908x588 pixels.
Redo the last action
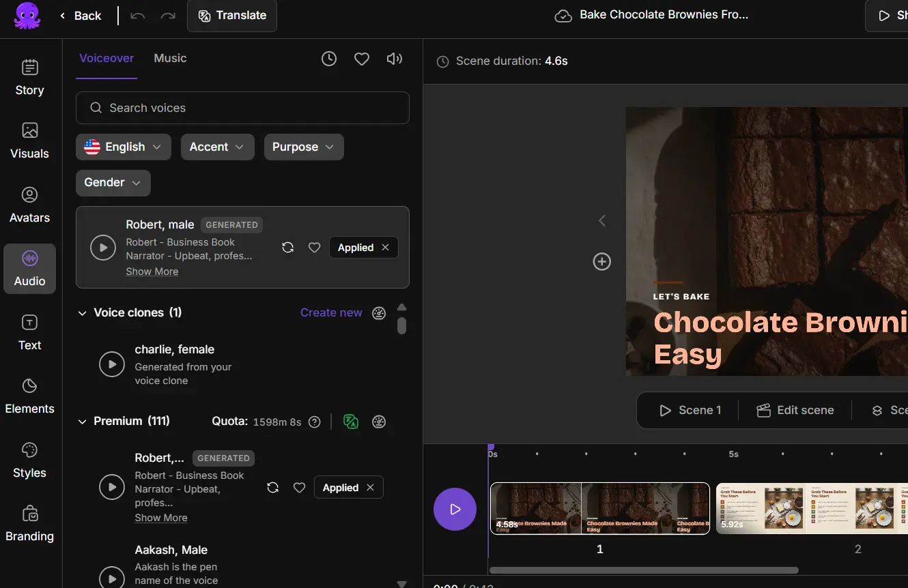coord(168,16)
